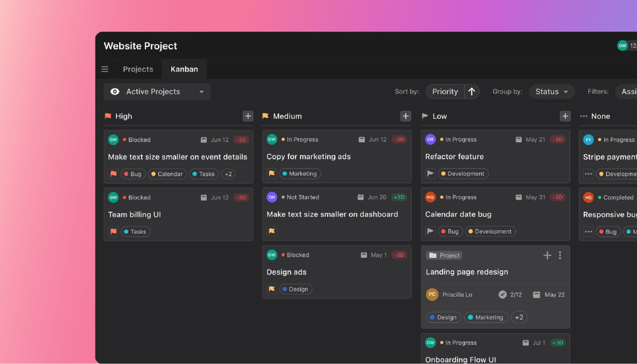Open the Priority sort-by selector
This screenshot has height=364, width=637.
[x=445, y=92]
